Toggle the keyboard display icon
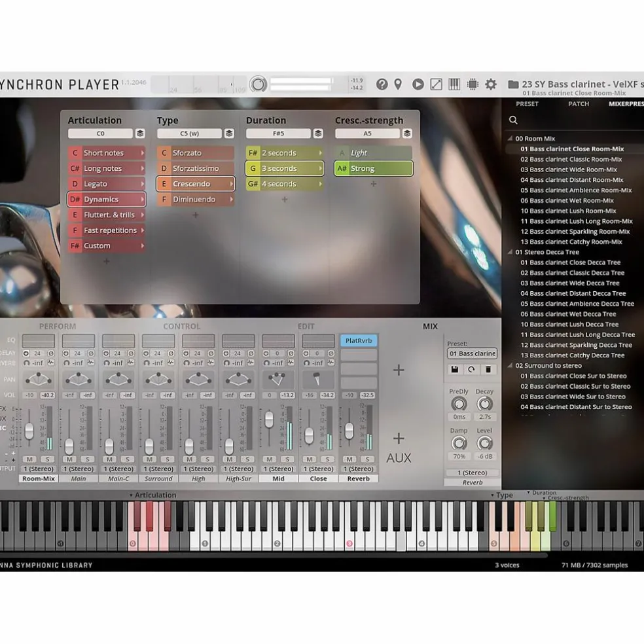The width and height of the screenshot is (644, 644). pos(454,84)
